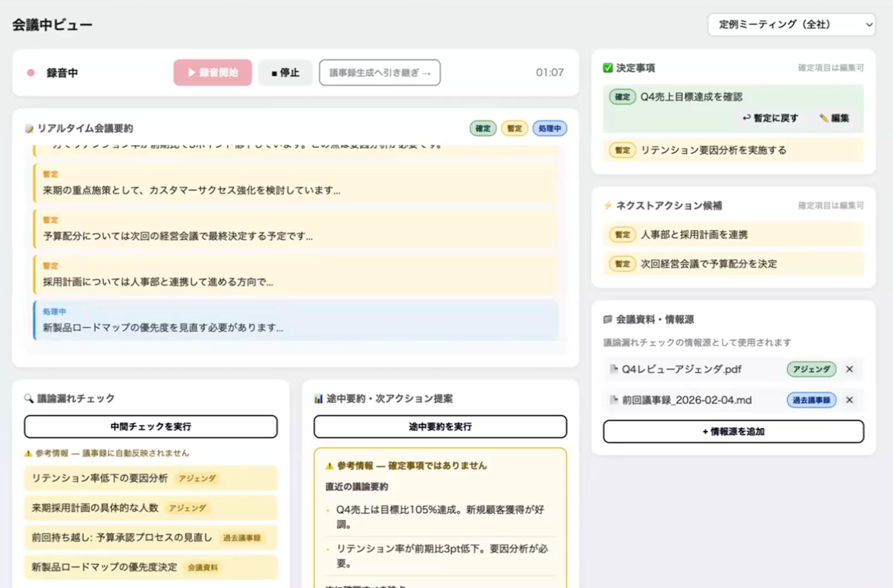Screen dimensions: 893x588
Task: Click the revert arrow icon on 暫定に戻す
Action: 746,118
